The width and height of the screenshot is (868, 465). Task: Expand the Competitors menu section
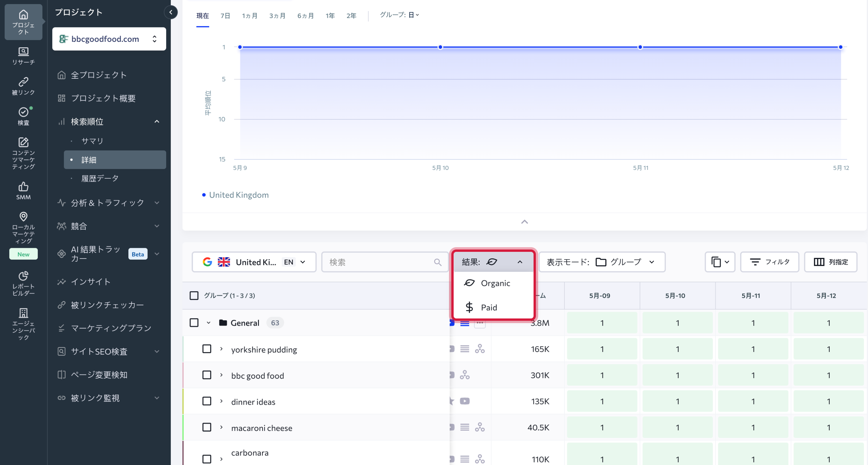coord(109,226)
